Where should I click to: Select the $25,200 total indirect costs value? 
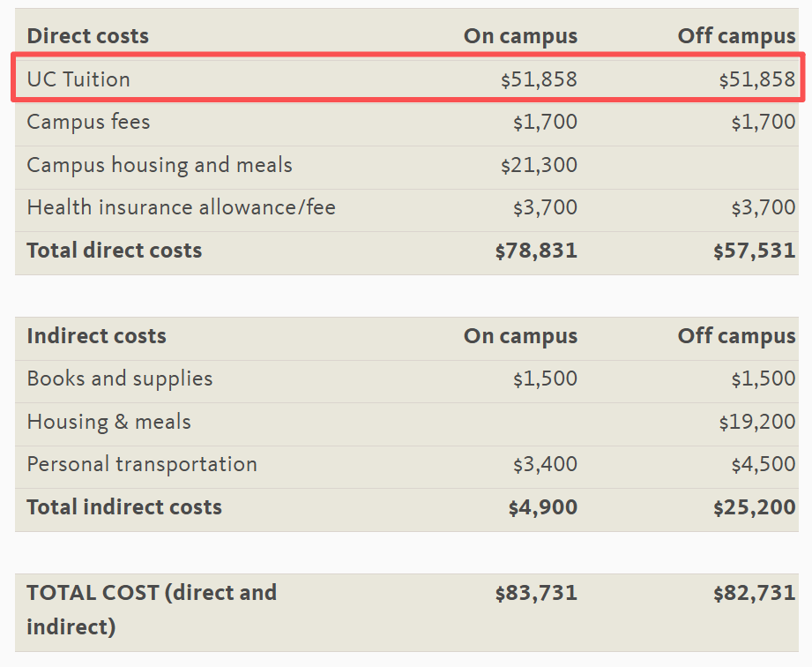(x=754, y=507)
